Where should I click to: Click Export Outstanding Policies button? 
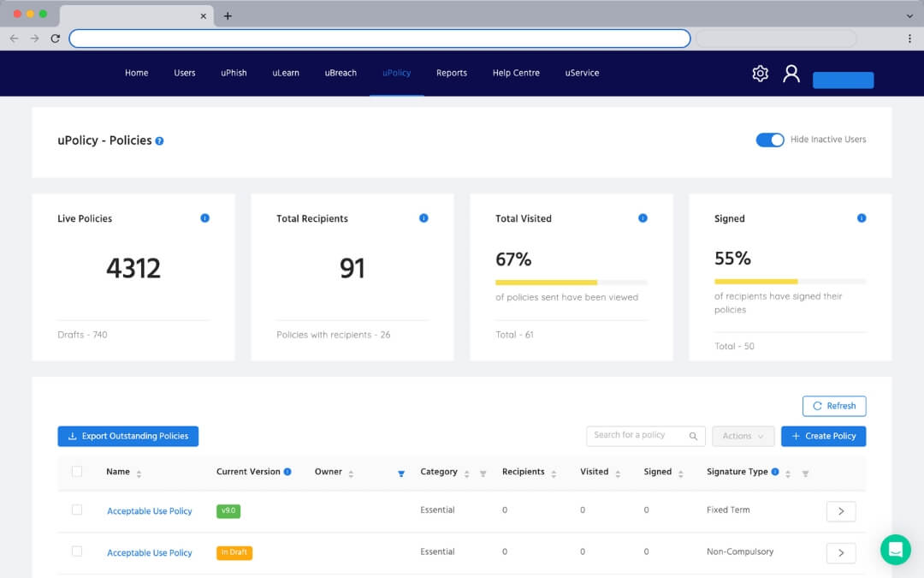click(x=128, y=436)
